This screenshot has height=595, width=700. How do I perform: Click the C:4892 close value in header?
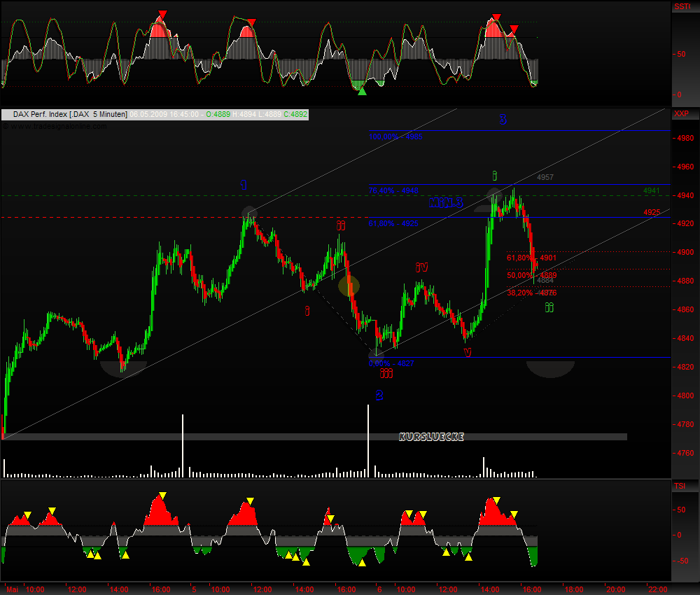point(295,114)
